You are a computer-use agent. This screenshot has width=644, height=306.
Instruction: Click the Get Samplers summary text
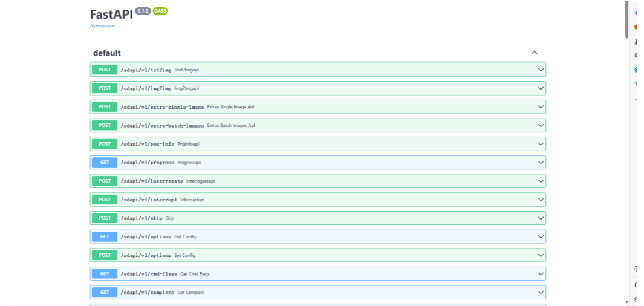(x=191, y=293)
